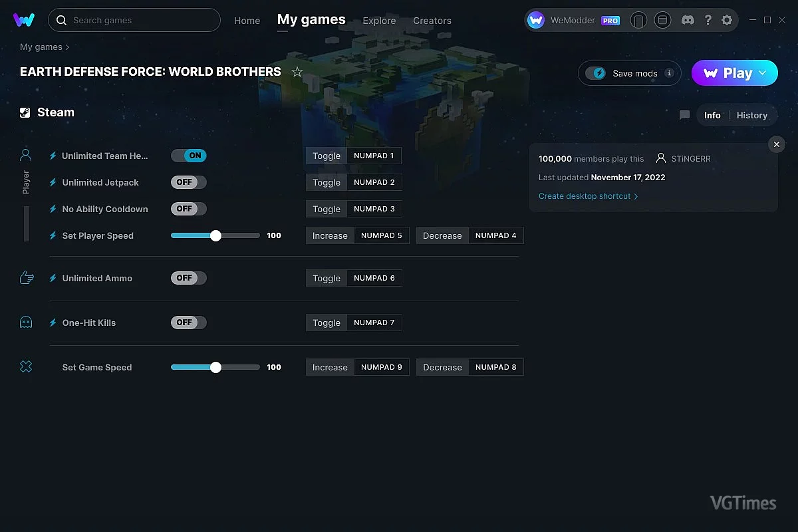
Task: Open the Explore tab
Action: 379,21
